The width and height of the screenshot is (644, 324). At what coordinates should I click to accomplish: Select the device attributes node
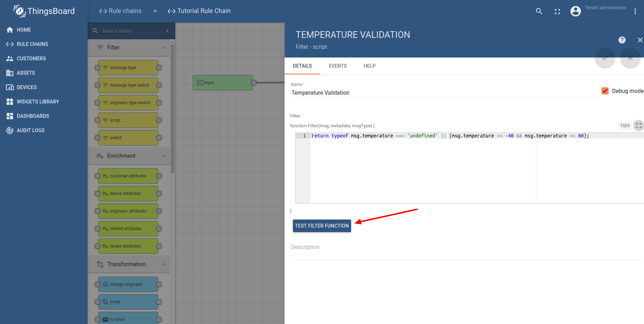pyautogui.click(x=128, y=194)
